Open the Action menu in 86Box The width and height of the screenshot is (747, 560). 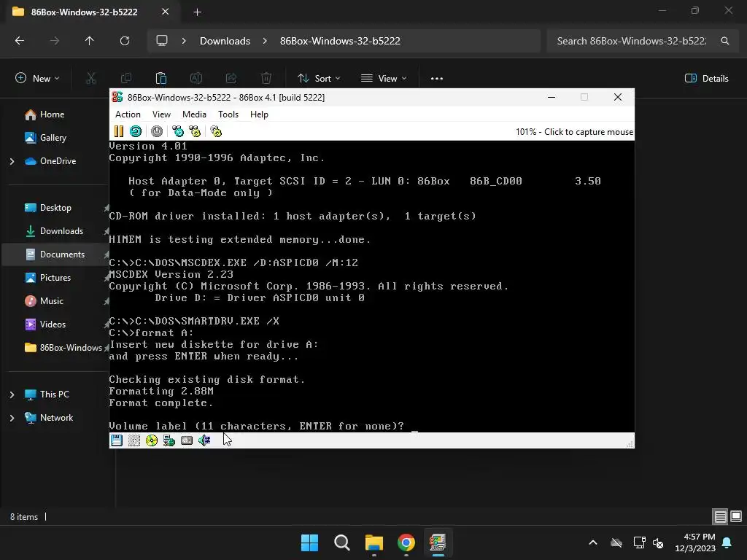pos(128,114)
